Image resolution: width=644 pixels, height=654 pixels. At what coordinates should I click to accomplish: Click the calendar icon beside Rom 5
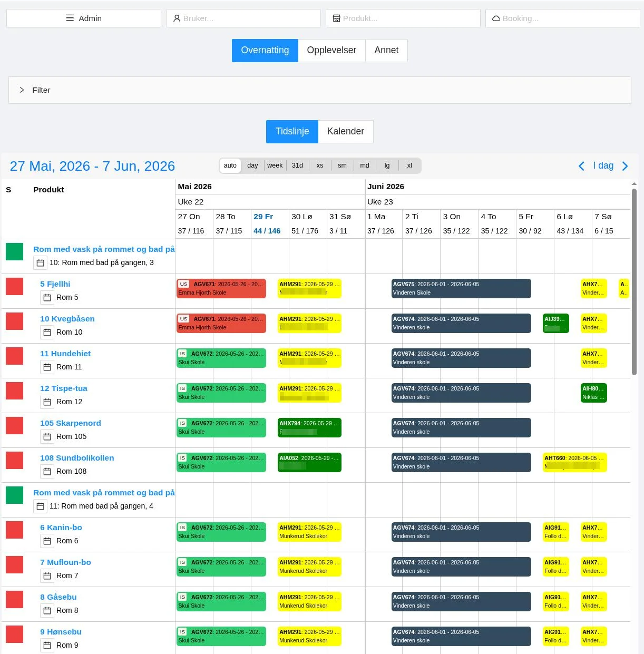pos(47,298)
